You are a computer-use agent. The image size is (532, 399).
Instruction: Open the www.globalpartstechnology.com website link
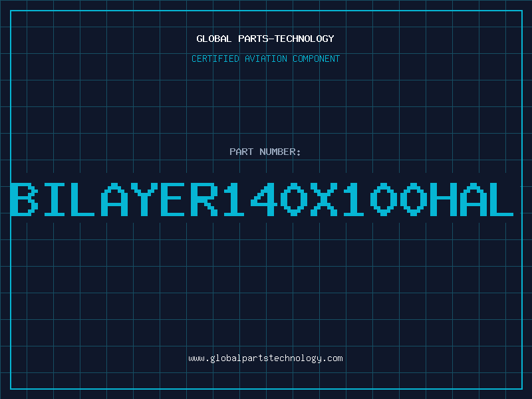pos(265,358)
